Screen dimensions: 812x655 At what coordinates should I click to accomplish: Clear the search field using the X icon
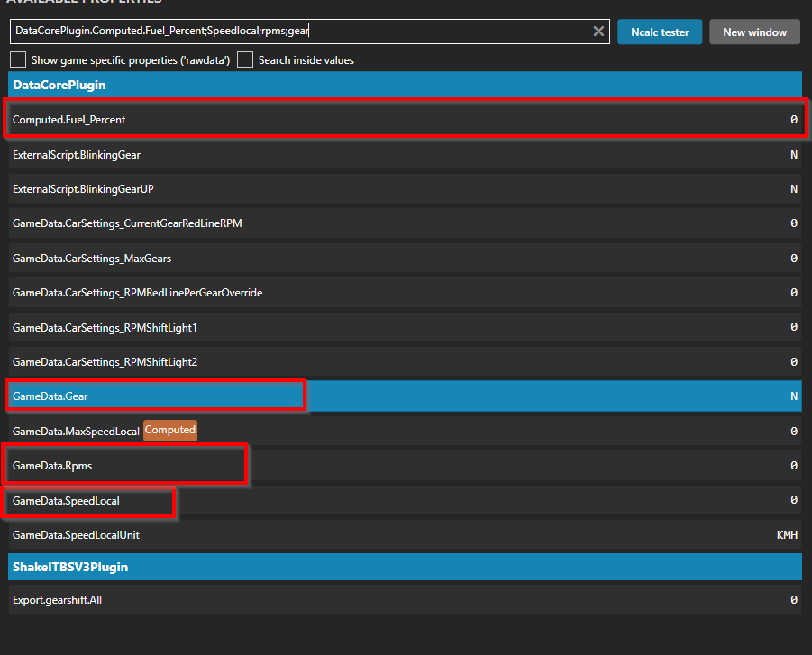point(598,31)
